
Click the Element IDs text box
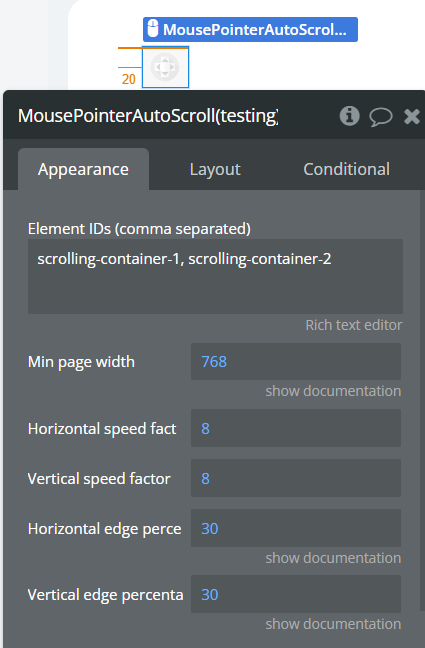tap(215, 276)
